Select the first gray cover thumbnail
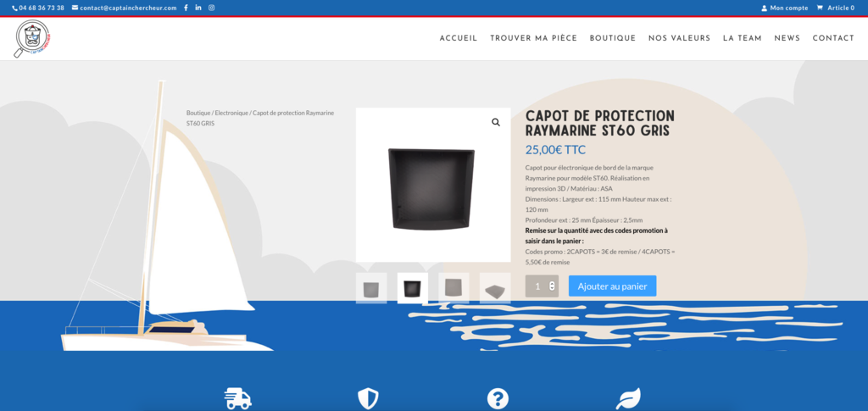 pyautogui.click(x=371, y=287)
